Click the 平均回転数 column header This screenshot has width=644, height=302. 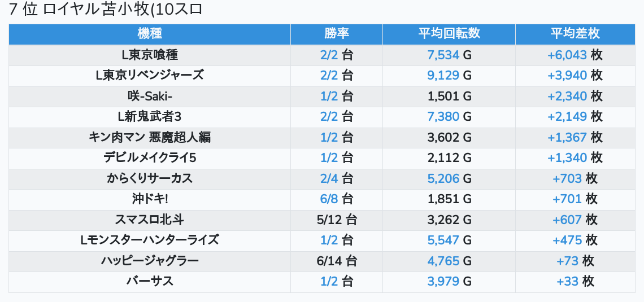[449, 34]
